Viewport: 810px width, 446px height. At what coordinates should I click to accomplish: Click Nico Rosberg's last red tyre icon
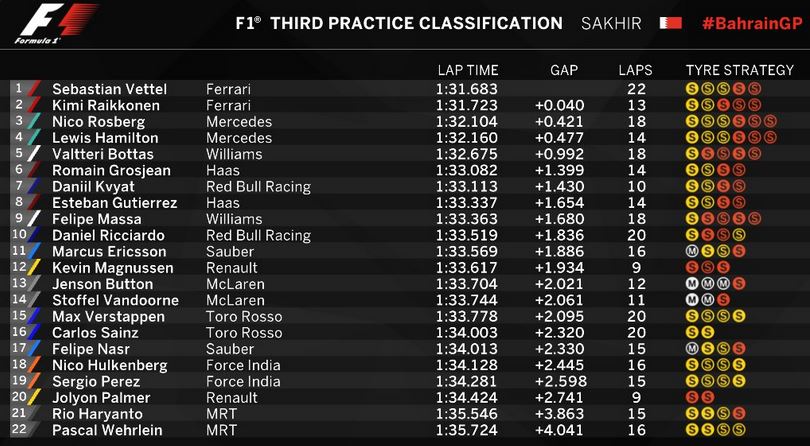770,121
